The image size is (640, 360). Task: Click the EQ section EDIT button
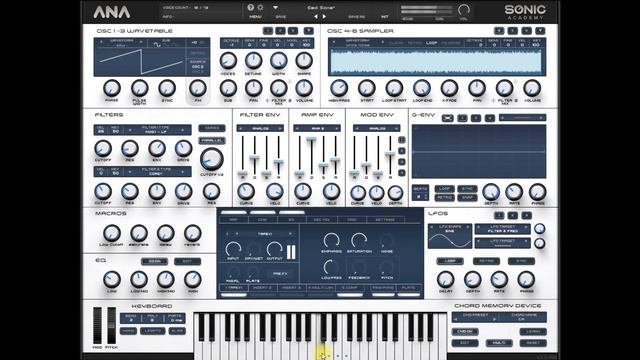pyautogui.click(x=187, y=261)
